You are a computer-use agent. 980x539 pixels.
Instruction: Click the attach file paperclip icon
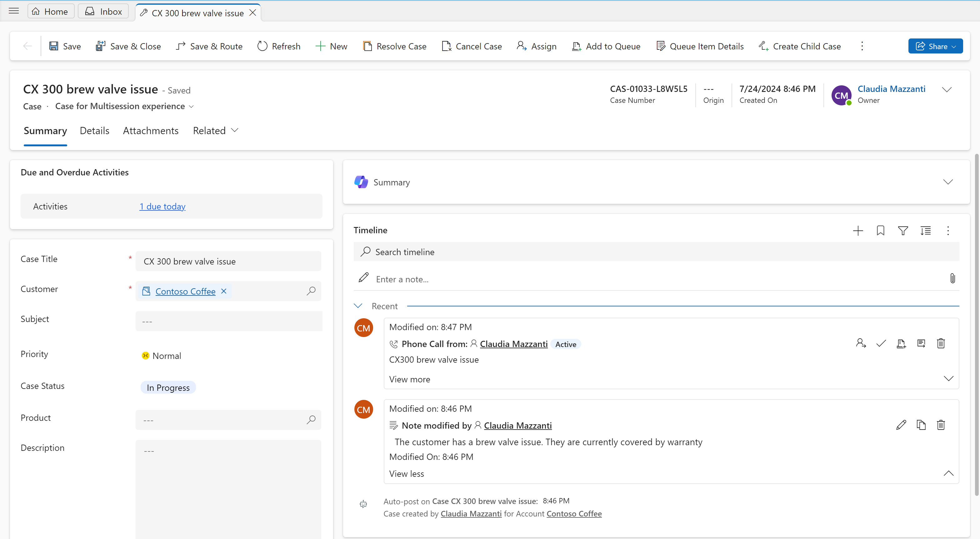point(952,279)
